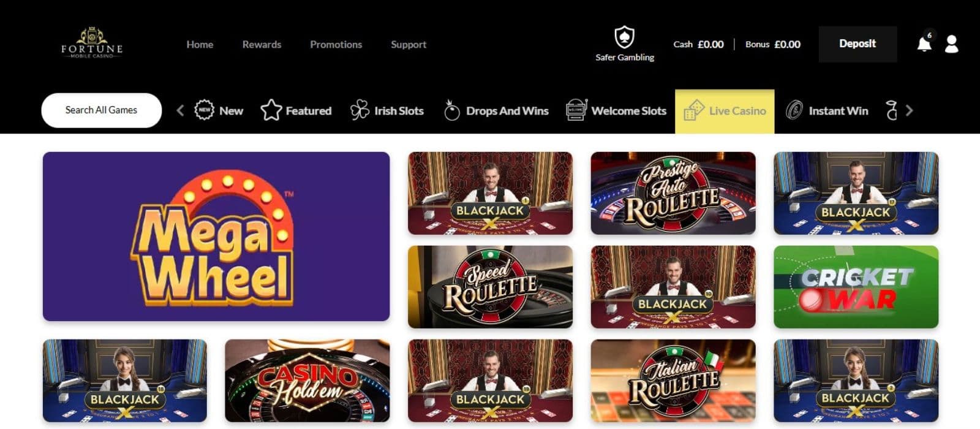Viewport: 980px width, 429px height.
Task: Select the Instant Win coin icon
Action: pyautogui.click(x=794, y=110)
